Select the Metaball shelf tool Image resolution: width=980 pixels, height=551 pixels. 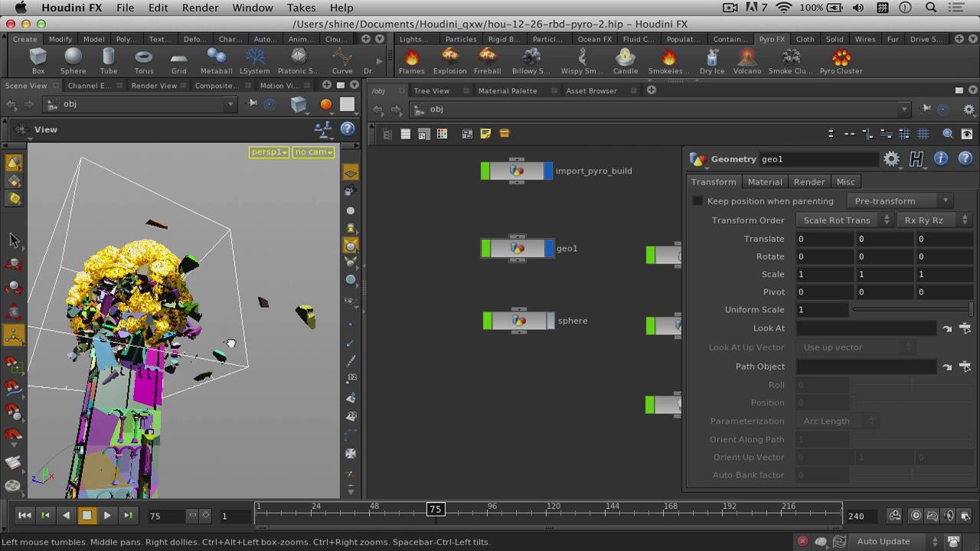[216, 61]
